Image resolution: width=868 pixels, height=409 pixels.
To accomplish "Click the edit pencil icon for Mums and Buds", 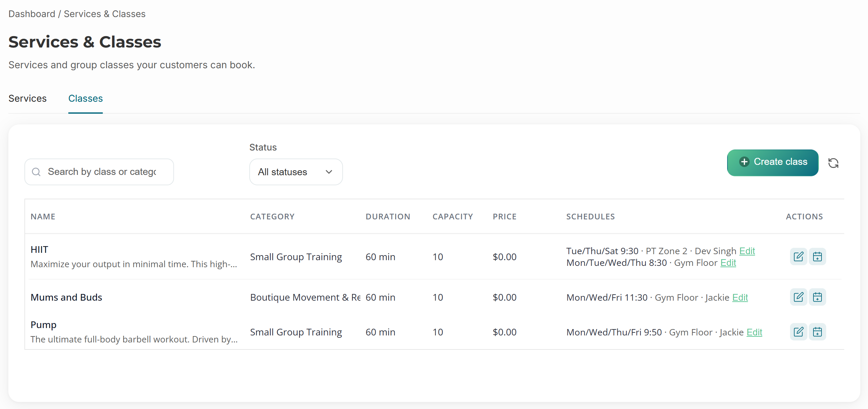I will tap(798, 297).
